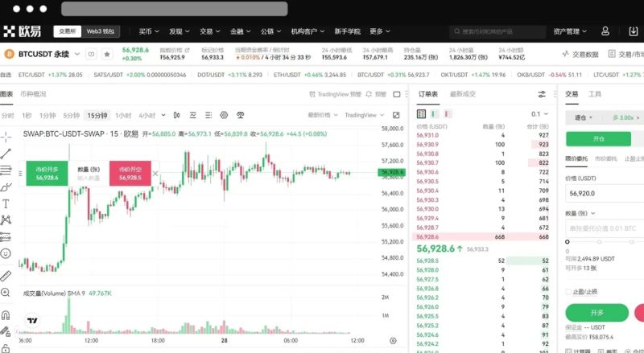
Task: Toggle the 交易所 exchange mode
Action: tap(68, 31)
